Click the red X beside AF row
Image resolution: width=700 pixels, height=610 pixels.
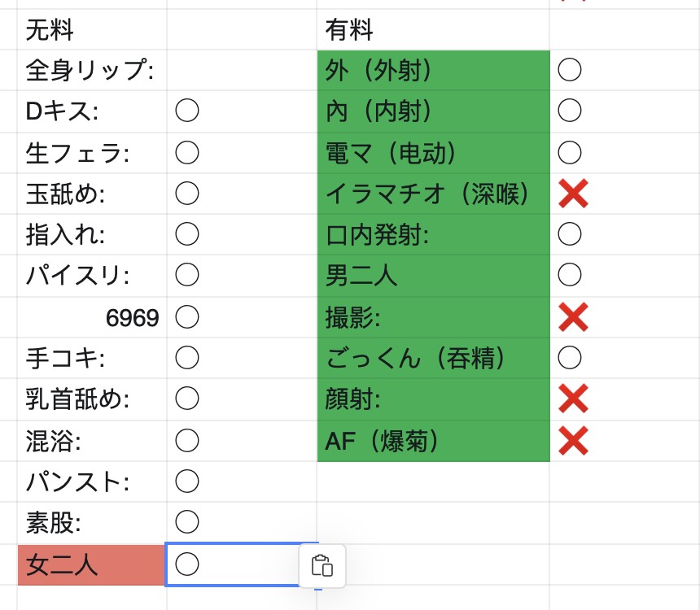click(x=573, y=441)
